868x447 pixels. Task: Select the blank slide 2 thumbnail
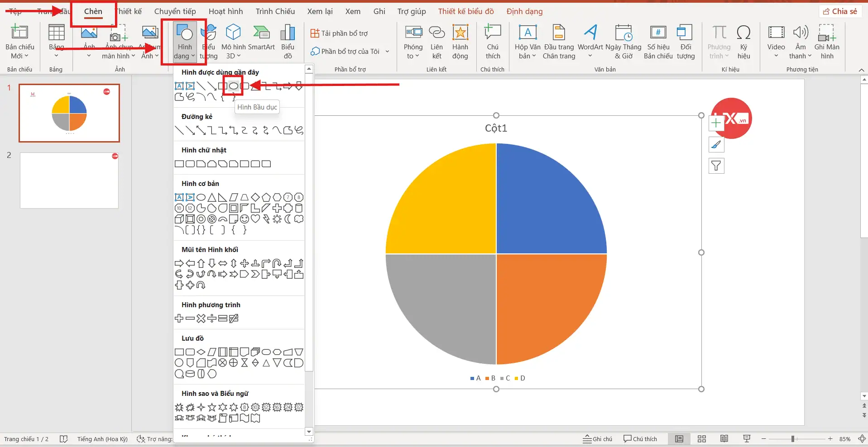click(69, 180)
